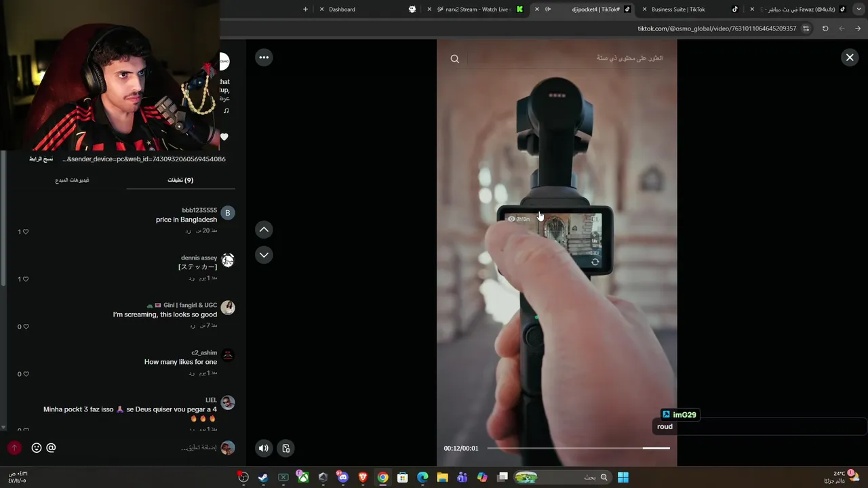Close the djipocket4 TikTok tab
This screenshot has height=488, width=868.
(537, 9)
